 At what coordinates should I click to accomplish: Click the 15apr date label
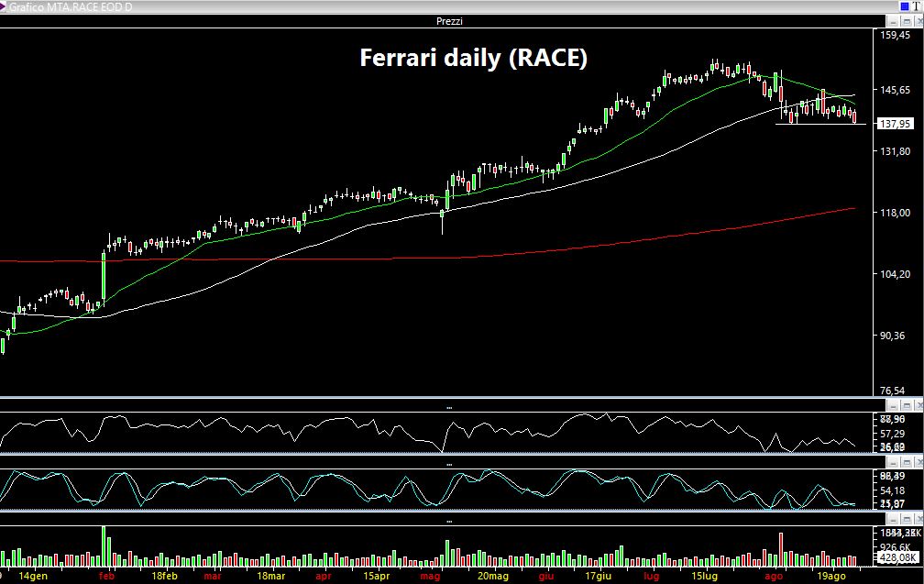(x=376, y=576)
